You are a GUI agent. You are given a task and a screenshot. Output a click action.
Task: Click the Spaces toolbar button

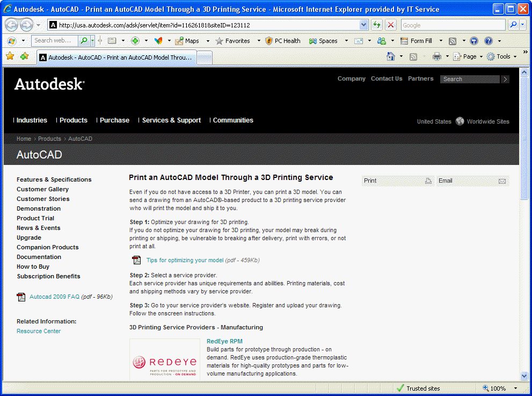[x=323, y=41]
